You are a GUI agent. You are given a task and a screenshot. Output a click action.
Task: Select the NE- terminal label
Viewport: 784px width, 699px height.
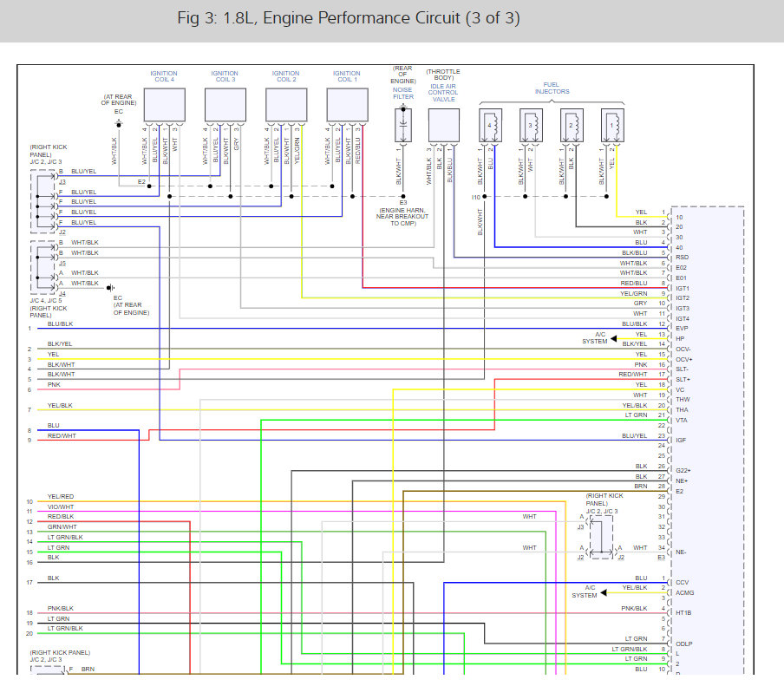point(681,552)
